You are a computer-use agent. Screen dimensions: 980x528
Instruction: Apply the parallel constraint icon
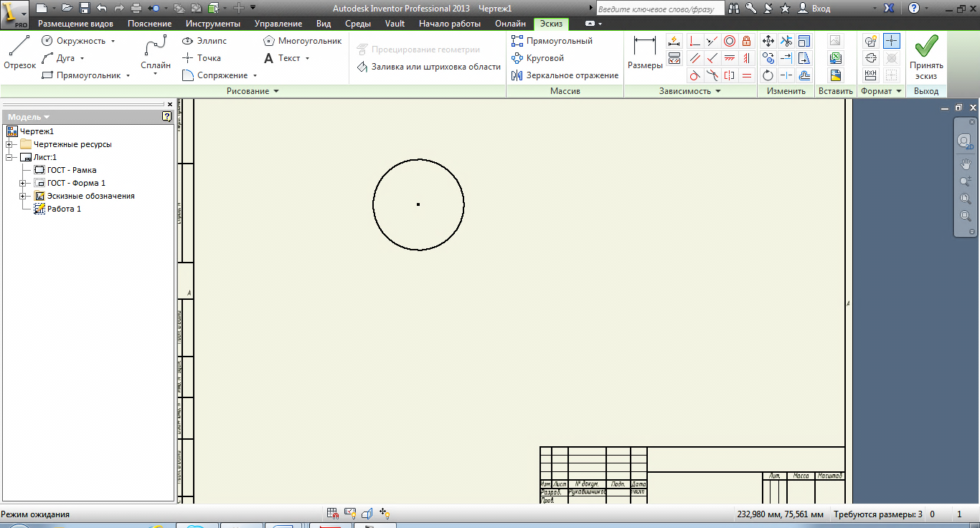694,58
